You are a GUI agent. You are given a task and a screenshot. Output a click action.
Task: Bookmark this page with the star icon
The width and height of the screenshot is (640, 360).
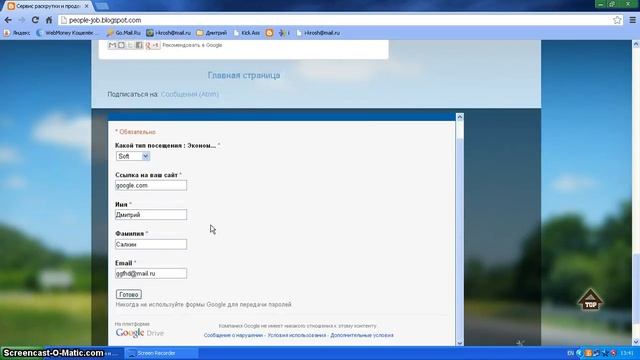[617, 20]
